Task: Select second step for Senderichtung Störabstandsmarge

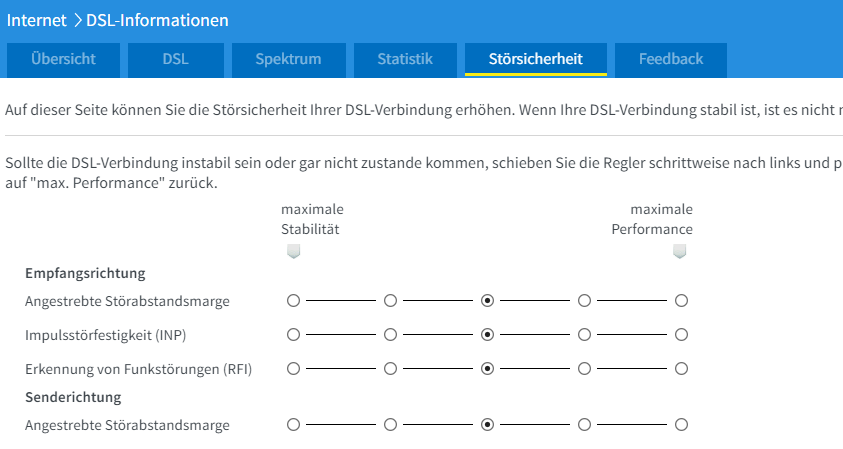Action: pyautogui.click(x=390, y=425)
